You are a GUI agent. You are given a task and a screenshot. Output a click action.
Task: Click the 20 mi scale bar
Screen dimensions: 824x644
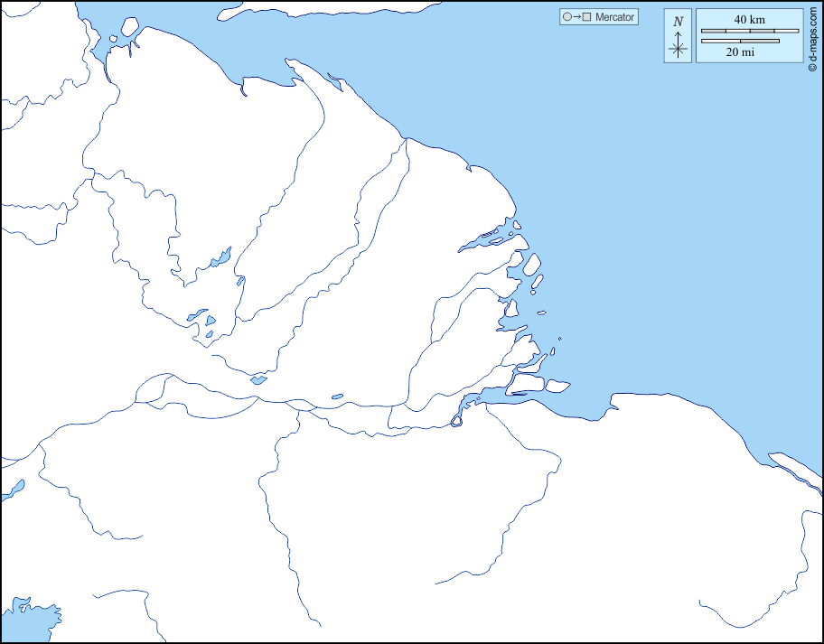coord(740,41)
